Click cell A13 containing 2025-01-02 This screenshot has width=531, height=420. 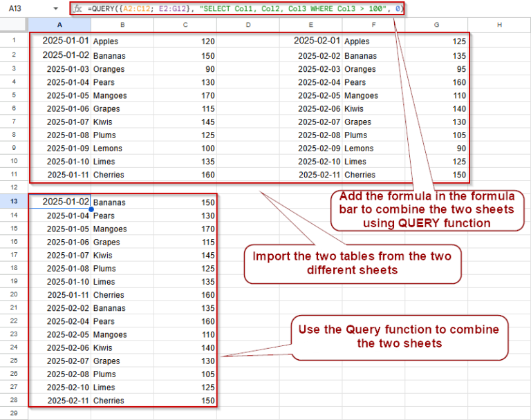point(59,202)
